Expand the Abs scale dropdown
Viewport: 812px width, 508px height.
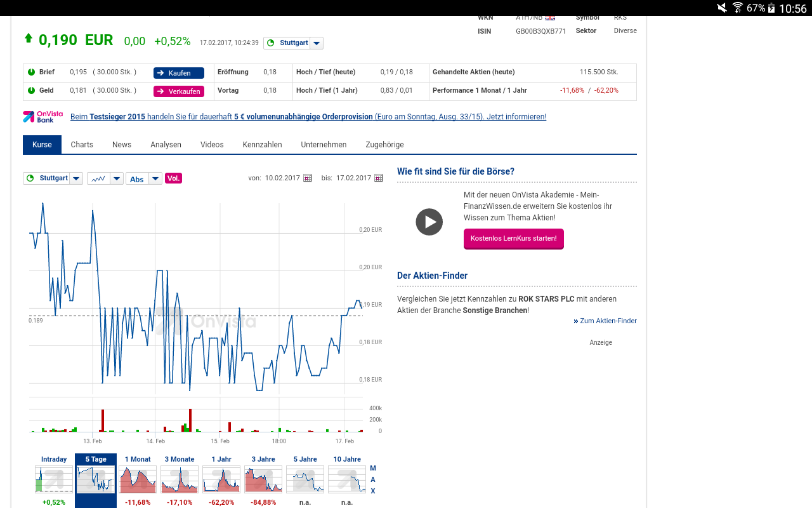pyautogui.click(x=155, y=179)
